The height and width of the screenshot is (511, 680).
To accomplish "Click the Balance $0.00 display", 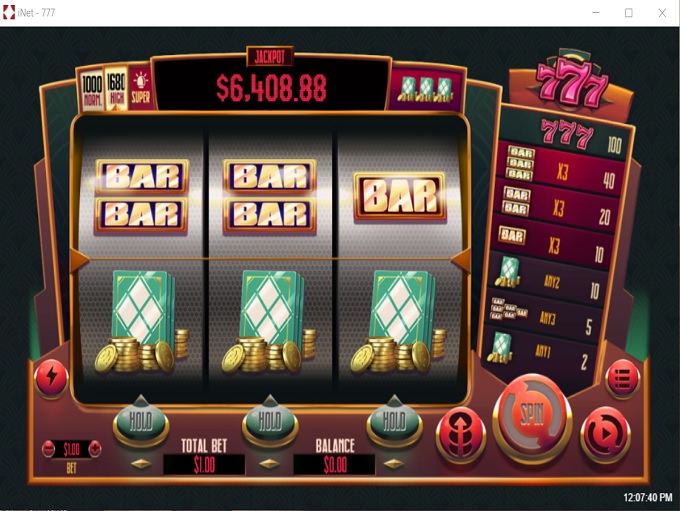I will coord(334,465).
